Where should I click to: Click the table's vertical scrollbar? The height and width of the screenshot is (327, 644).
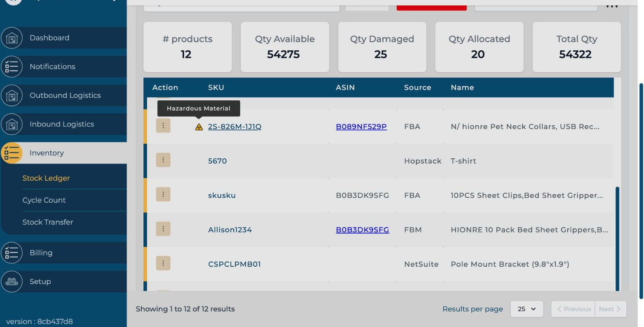[617, 238]
